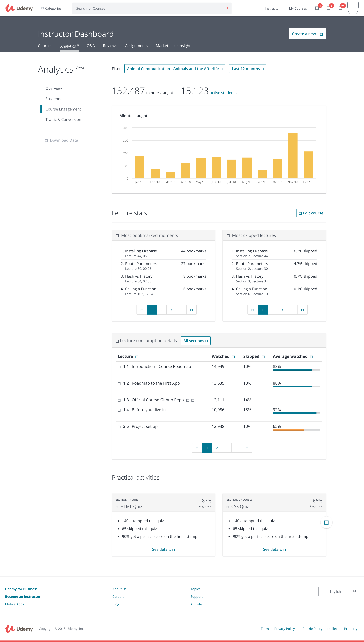Sort by the Skipped column icon
364x642 pixels.
coord(263,357)
